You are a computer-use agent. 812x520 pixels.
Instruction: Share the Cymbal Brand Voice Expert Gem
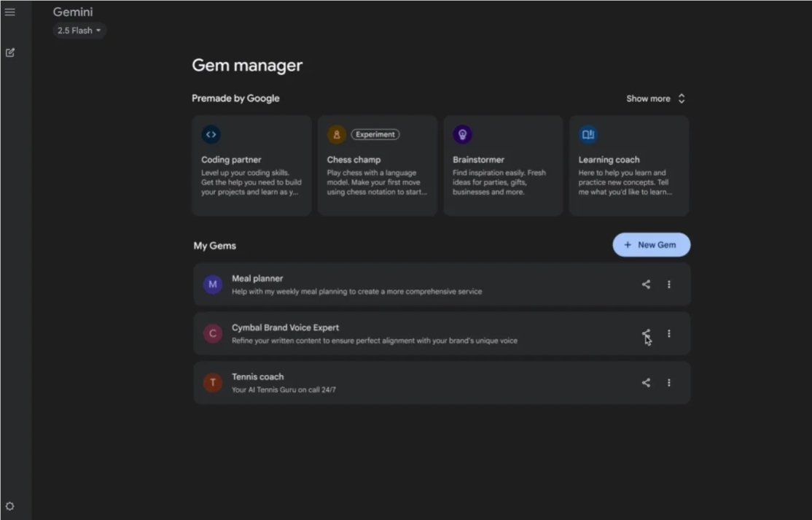645,333
